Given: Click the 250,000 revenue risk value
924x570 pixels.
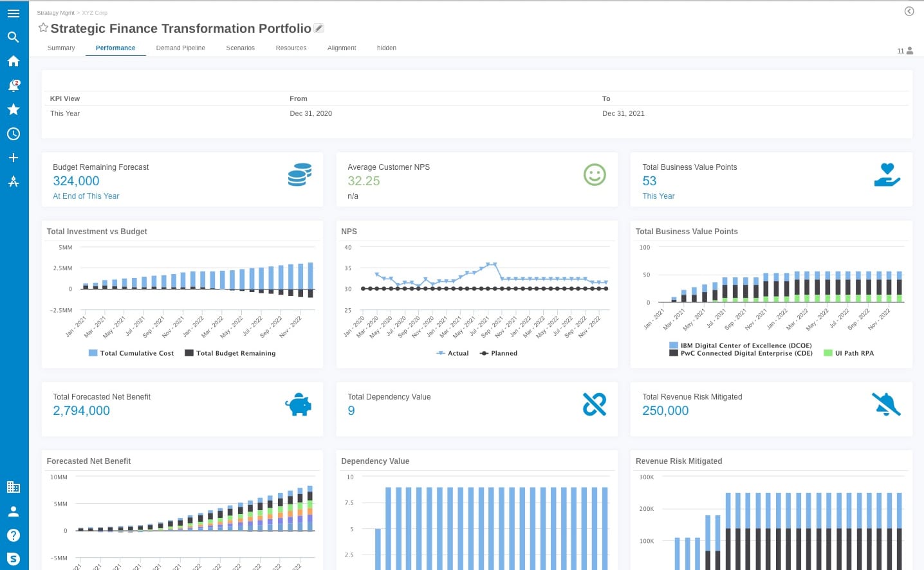Looking at the screenshot, I should click(x=665, y=411).
